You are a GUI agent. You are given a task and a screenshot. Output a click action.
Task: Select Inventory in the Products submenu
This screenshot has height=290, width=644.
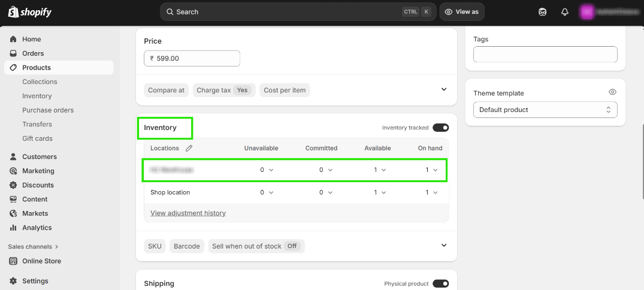(37, 96)
